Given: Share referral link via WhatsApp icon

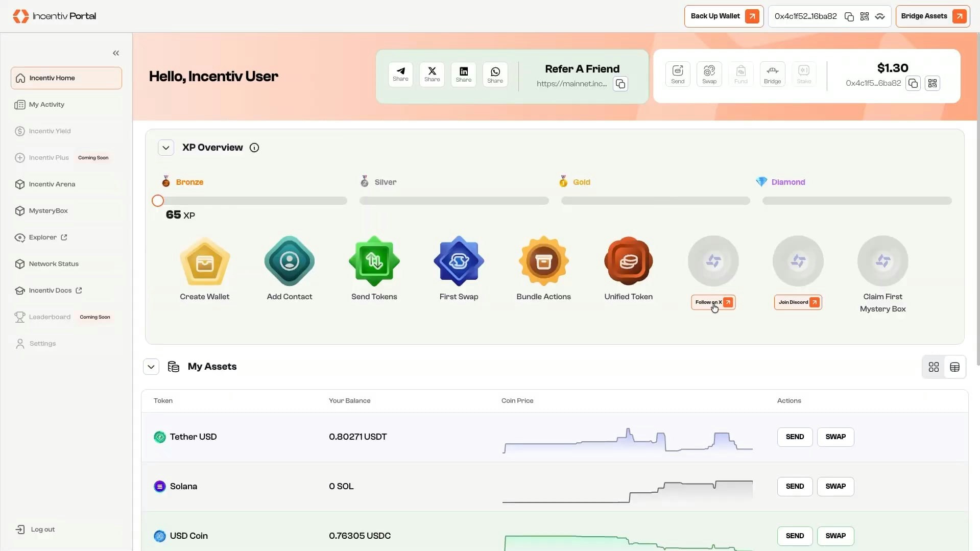Looking at the screenshot, I should 494,75.
